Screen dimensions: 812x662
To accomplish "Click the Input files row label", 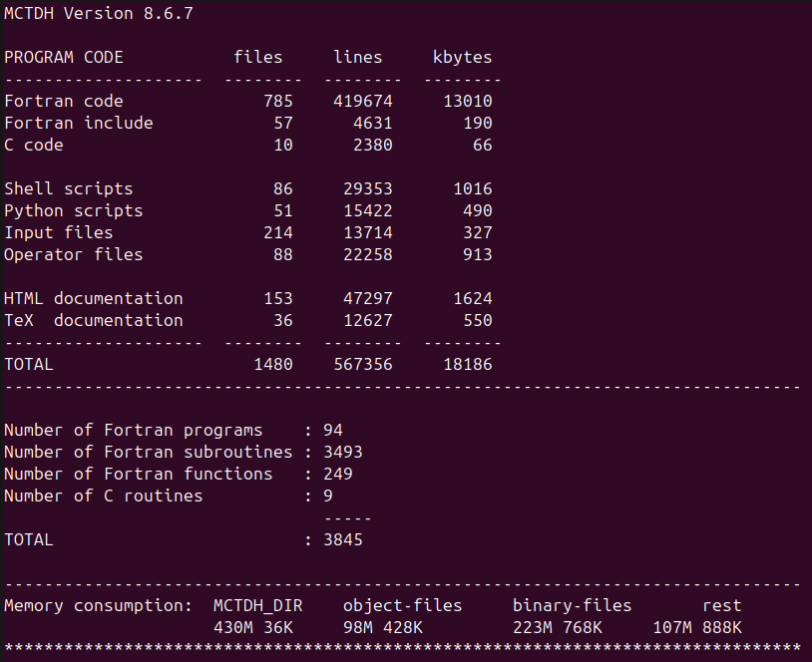I will (59, 232).
